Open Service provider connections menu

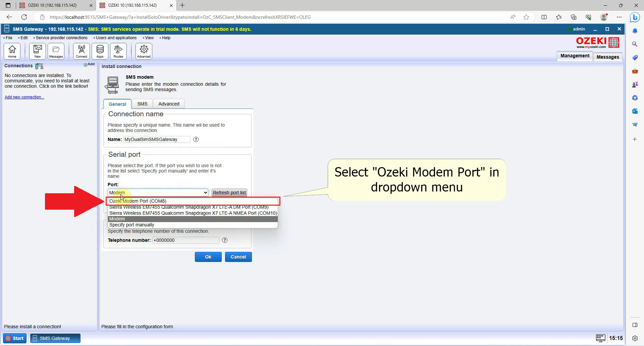coord(61,38)
